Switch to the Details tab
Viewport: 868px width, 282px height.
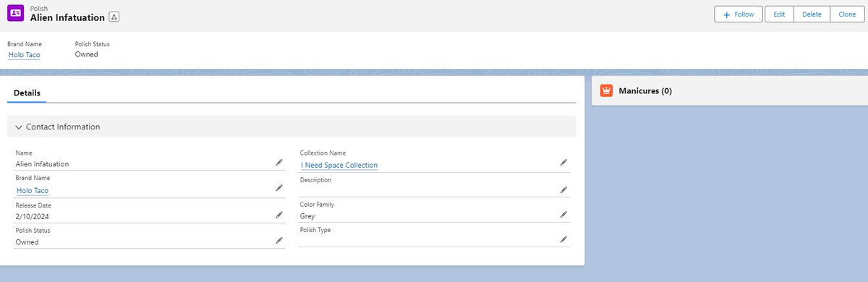(x=27, y=93)
